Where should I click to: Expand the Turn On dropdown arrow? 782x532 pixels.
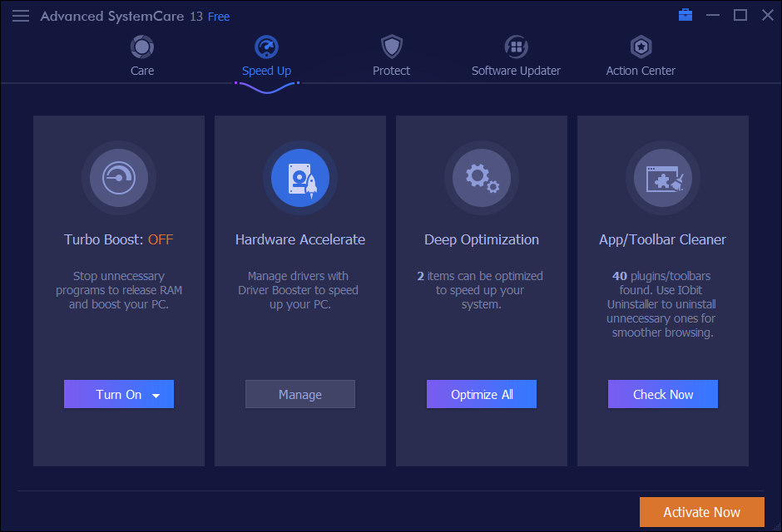click(x=156, y=396)
